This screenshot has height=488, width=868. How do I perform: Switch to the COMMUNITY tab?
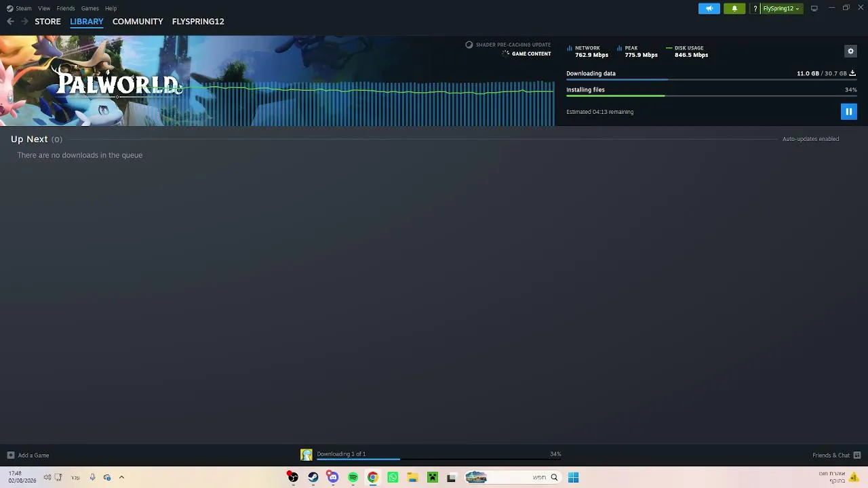point(138,22)
